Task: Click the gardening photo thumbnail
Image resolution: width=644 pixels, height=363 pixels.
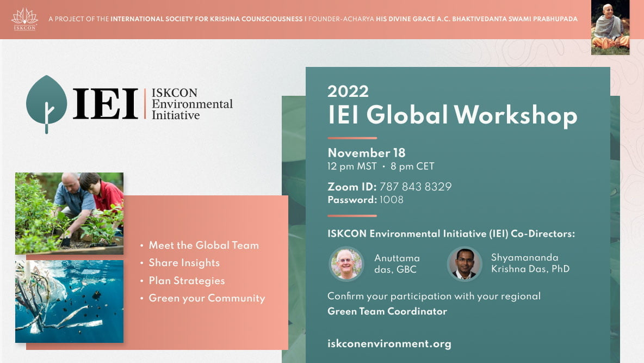Action: pyautogui.click(x=70, y=213)
